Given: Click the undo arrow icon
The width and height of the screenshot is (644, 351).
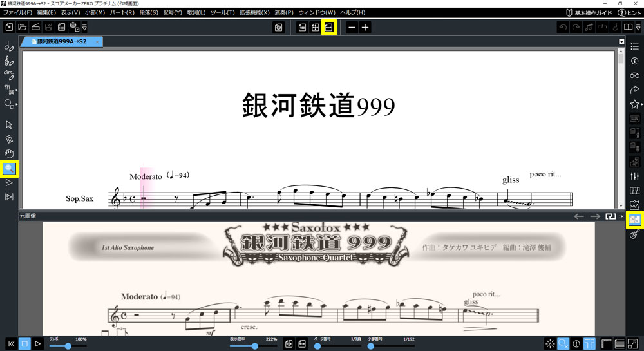Looking at the screenshot, I should point(563,28).
